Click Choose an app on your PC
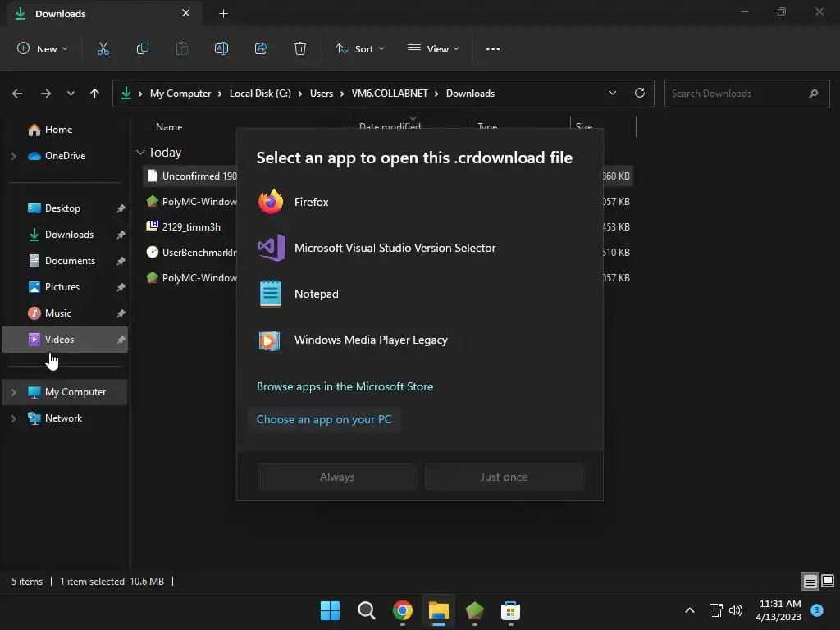Screen dimensions: 840x630 tap(324, 419)
